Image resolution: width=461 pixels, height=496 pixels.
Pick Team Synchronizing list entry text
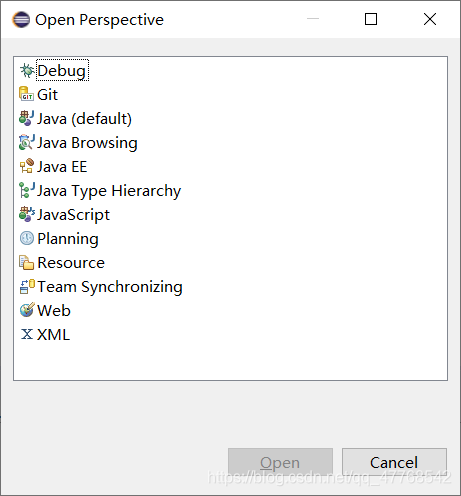point(110,287)
